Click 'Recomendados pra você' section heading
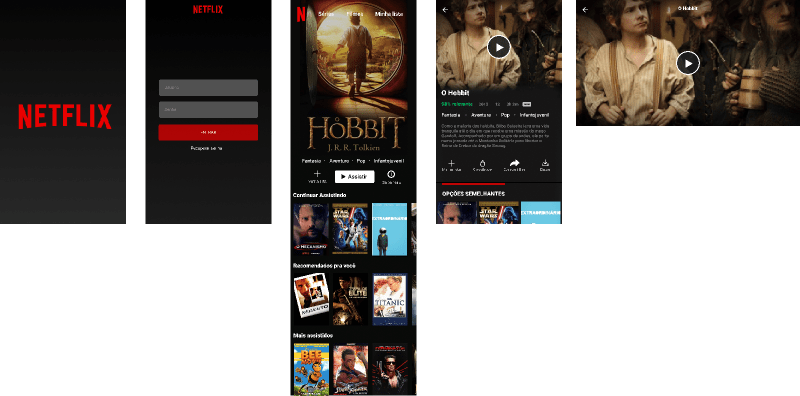Image resolution: width=800 pixels, height=396 pixels. pyautogui.click(x=324, y=265)
